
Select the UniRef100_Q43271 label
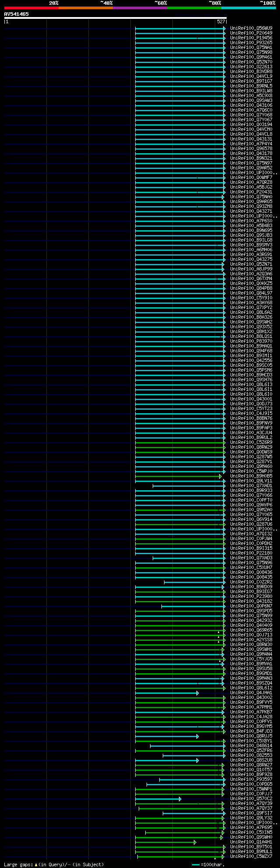pos(251,211)
